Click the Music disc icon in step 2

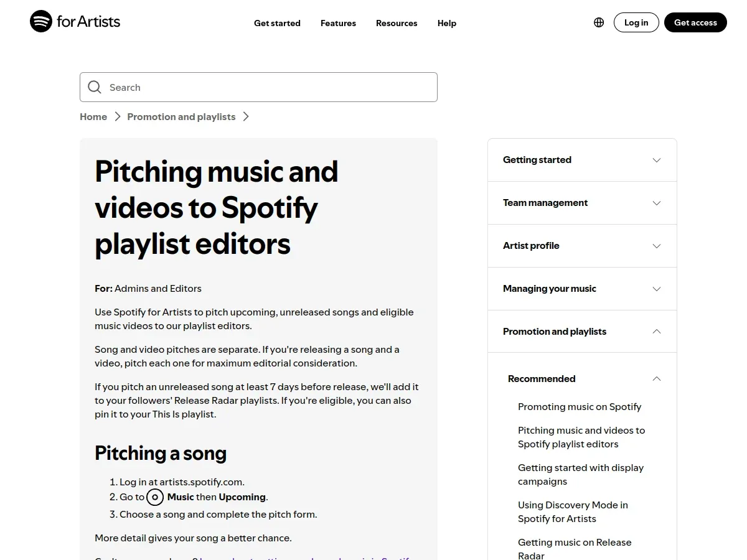[155, 497]
